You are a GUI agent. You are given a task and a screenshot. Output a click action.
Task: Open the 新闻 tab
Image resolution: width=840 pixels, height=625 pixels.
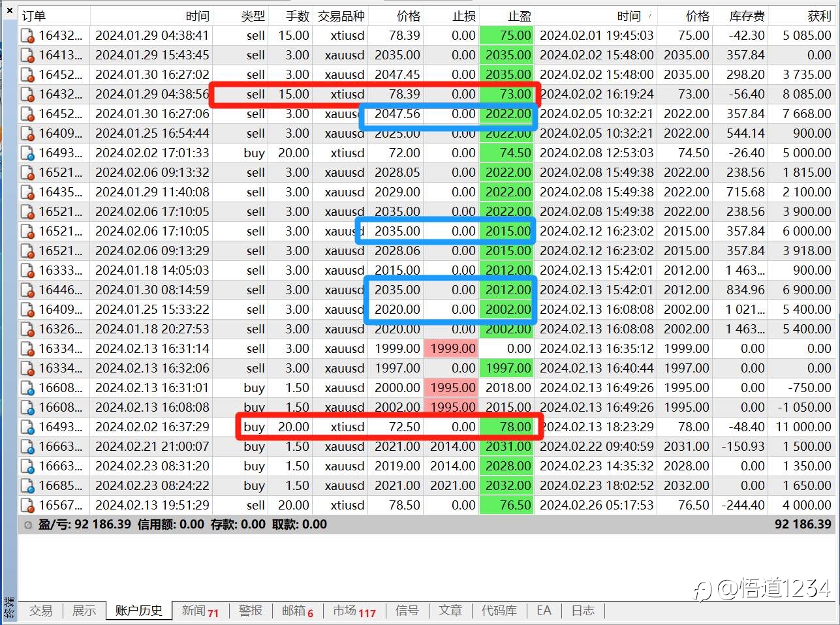coord(200,611)
